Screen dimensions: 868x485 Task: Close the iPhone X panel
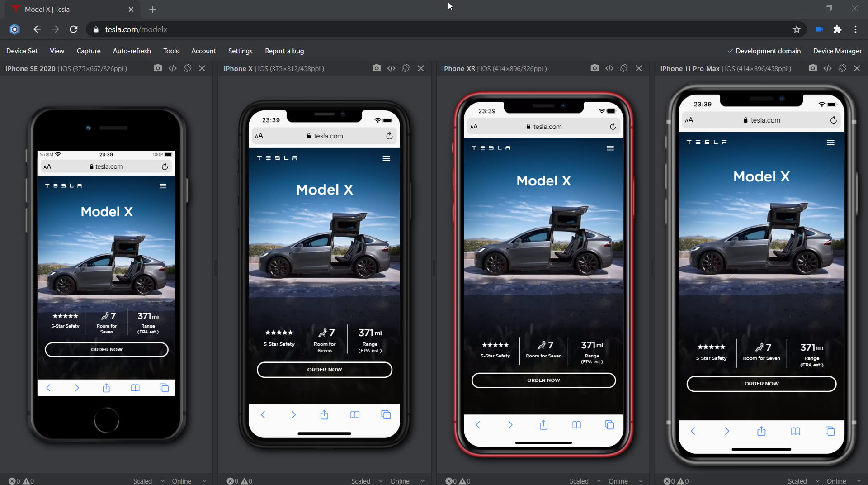click(x=420, y=68)
